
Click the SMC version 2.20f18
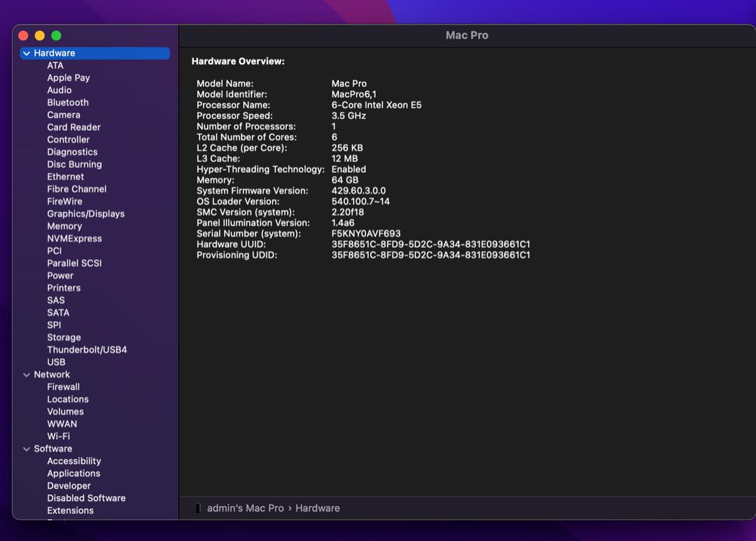pos(348,212)
